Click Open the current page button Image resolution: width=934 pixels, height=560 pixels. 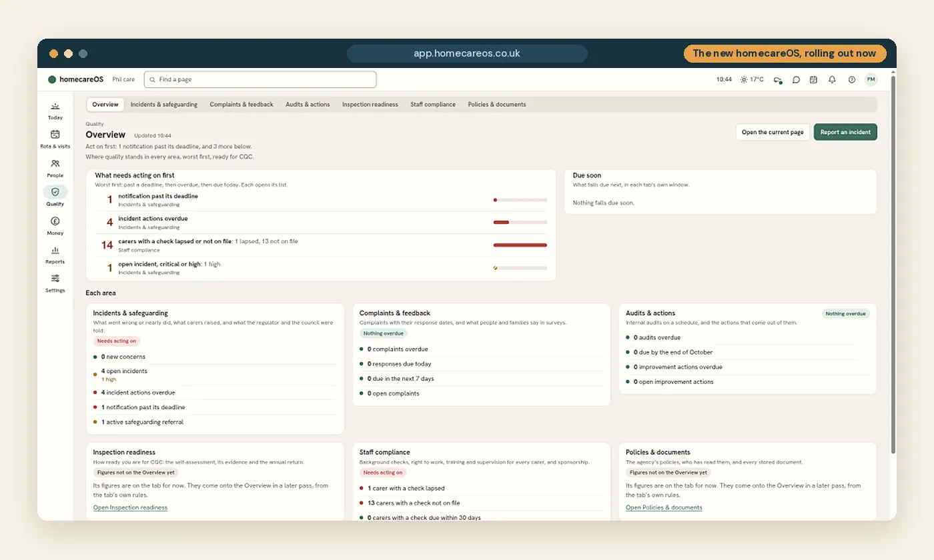click(773, 132)
